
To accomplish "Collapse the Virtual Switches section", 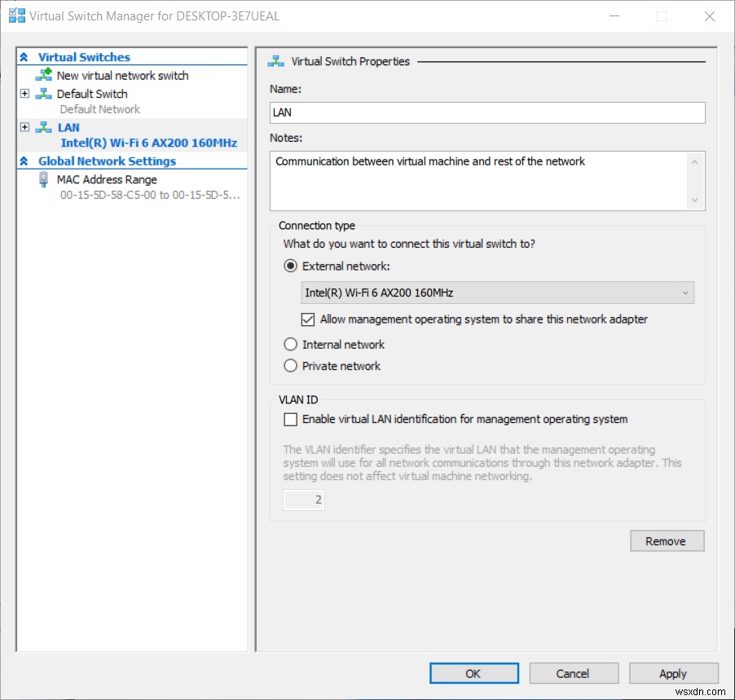I will pos(24,57).
